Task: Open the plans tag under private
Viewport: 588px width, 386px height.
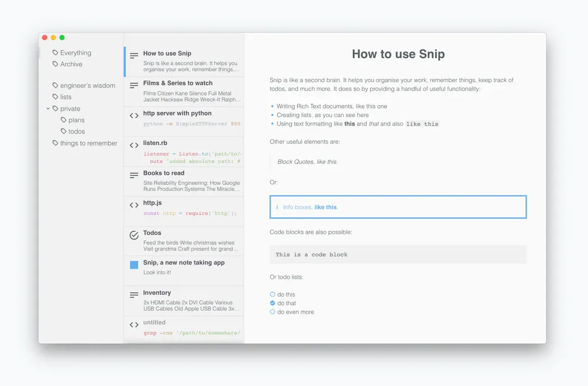Action: coord(76,120)
